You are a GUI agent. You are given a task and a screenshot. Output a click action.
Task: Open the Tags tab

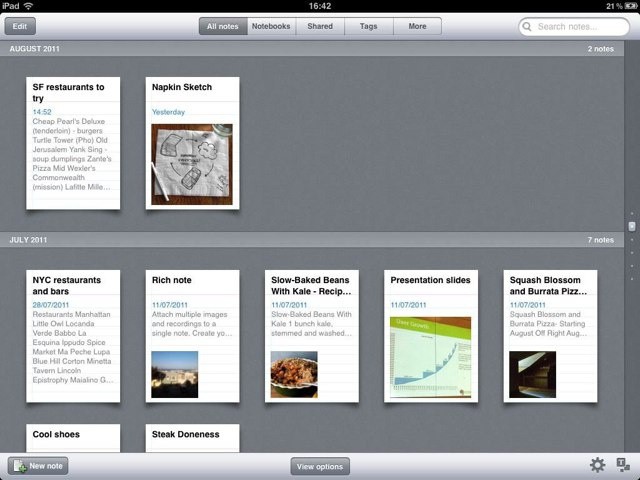point(369,27)
